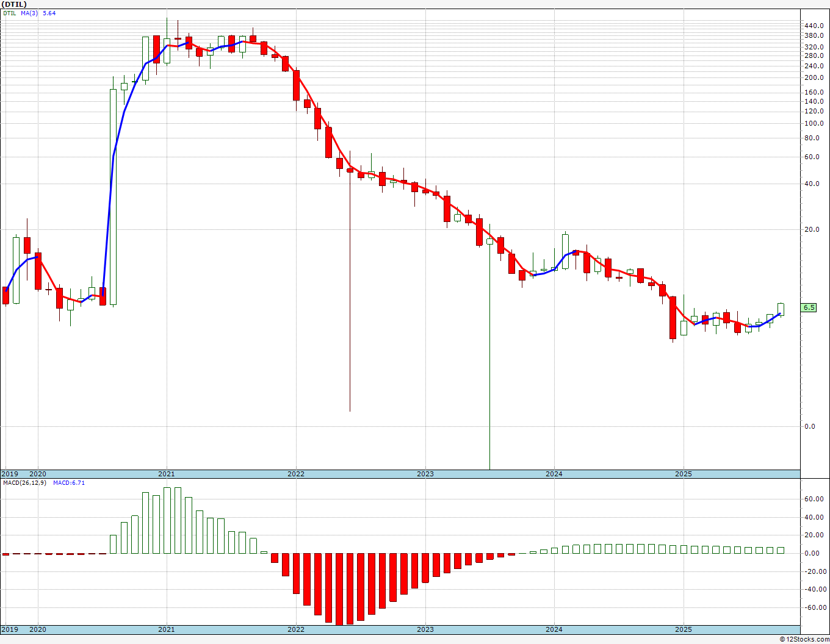This screenshot has width=830, height=644.
Task: Click the 240.0 price axis label
Action: pos(814,66)
